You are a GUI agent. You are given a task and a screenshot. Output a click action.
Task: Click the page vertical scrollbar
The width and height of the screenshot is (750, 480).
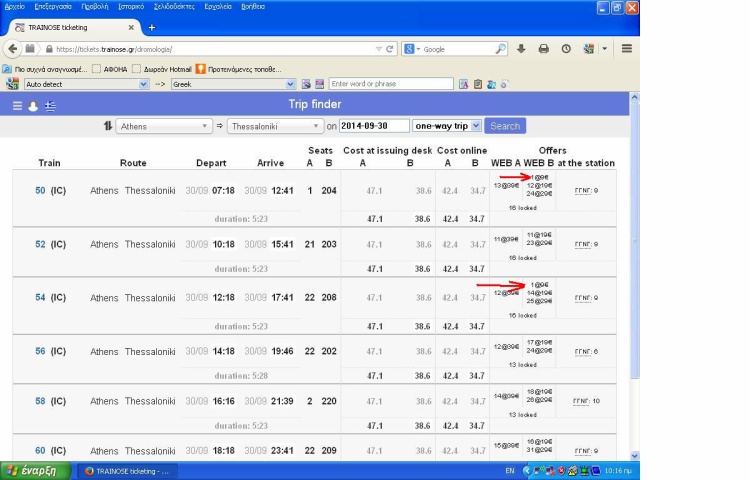point(634,240)
